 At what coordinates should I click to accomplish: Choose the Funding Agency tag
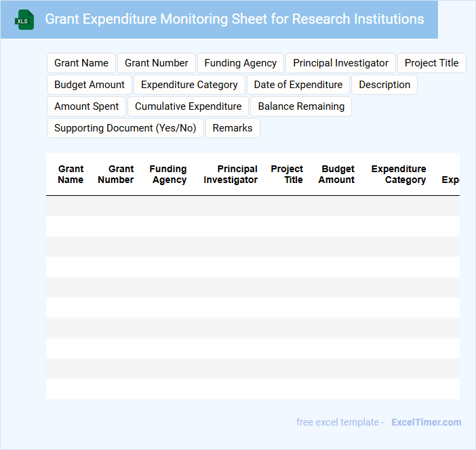point(241,63)
